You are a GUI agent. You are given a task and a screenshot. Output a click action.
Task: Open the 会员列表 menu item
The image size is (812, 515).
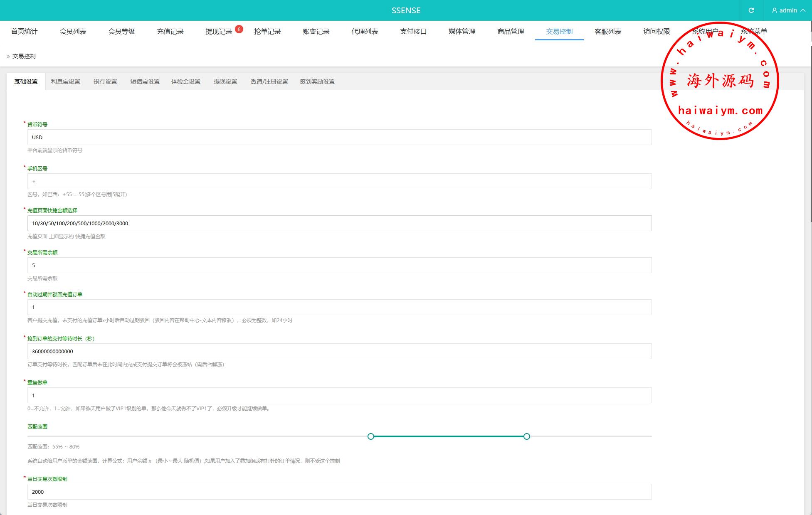pyautogui.click(x=73, y=32)
